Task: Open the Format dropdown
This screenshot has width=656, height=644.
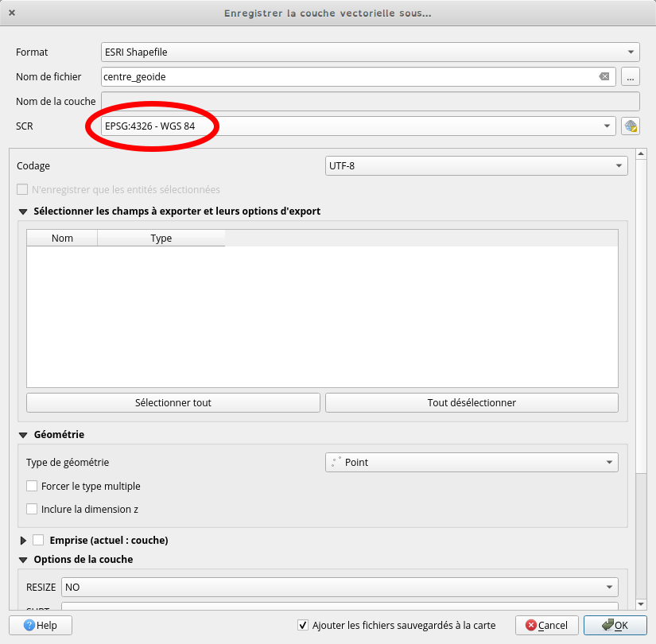Action: coord(371,52)
